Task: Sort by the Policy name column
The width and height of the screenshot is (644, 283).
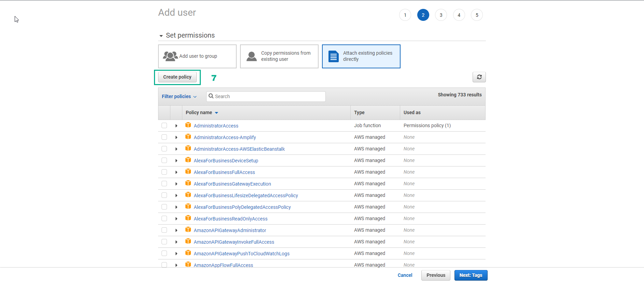Action: (202, 112)
